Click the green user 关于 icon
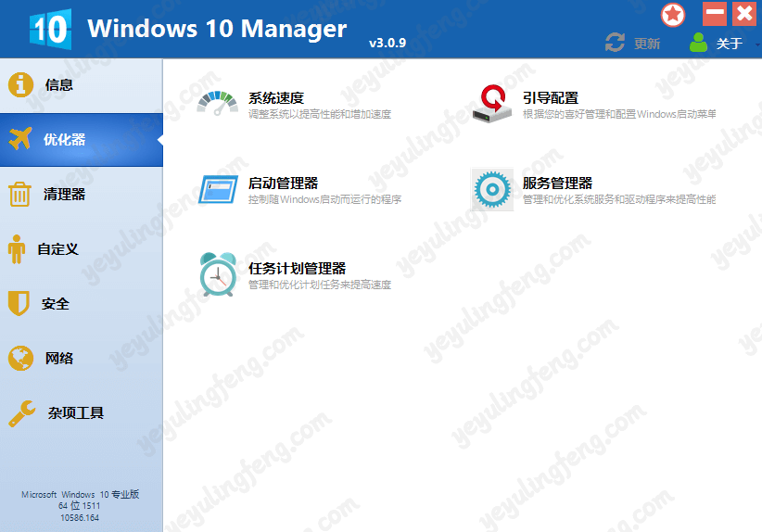 [x=698, y=43]
